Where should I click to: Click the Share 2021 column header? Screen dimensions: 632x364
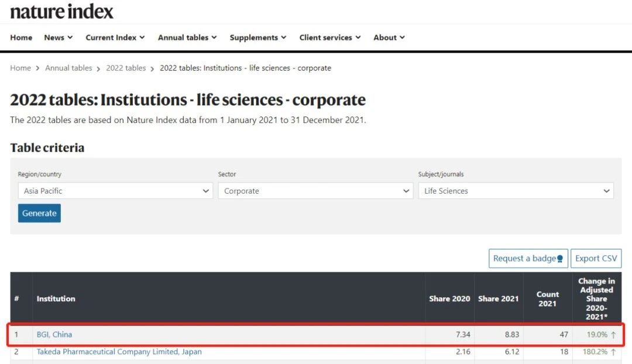[498, 298]
